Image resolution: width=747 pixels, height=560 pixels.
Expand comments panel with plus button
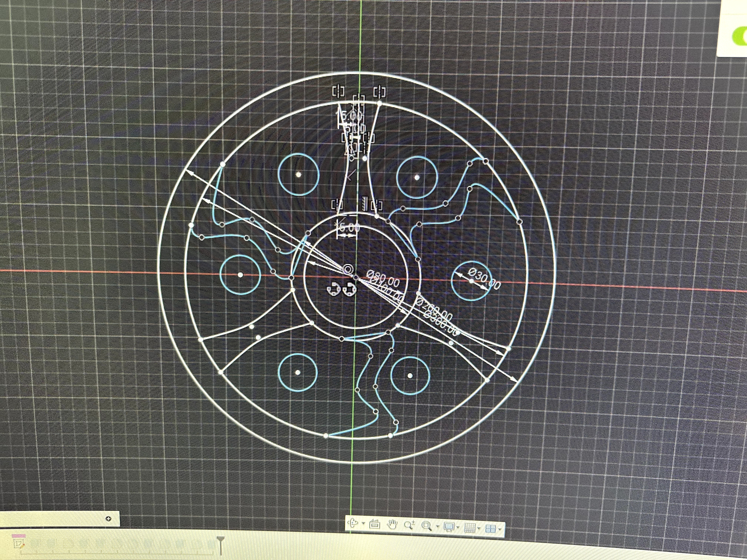[x=108, y=519]
